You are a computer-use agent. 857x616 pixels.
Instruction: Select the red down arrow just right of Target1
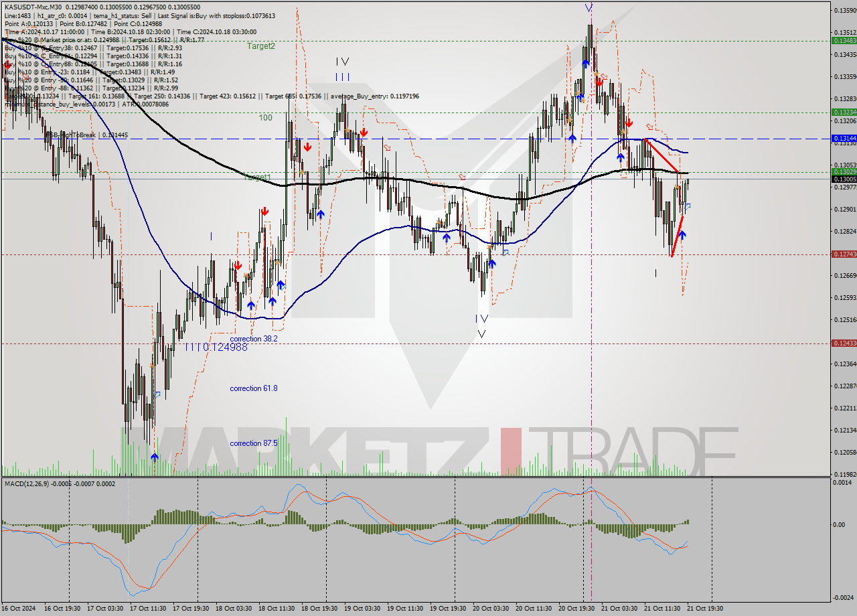click(307, 147)
